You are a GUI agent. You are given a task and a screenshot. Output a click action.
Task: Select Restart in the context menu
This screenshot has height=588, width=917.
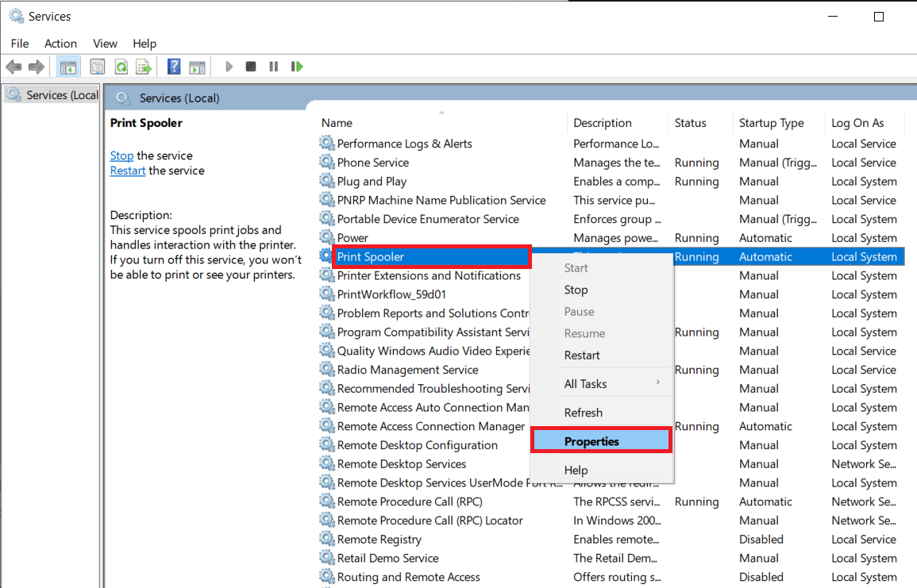[x=582, y=355]
